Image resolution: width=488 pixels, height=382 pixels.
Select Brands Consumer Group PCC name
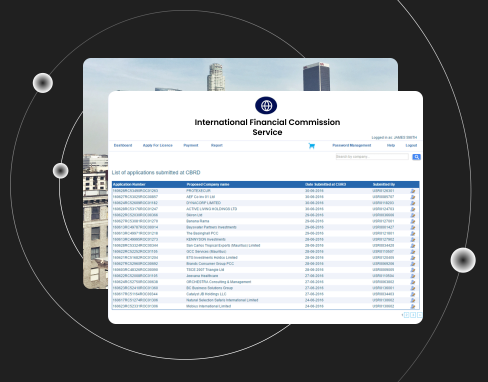(x=210, y=264)
